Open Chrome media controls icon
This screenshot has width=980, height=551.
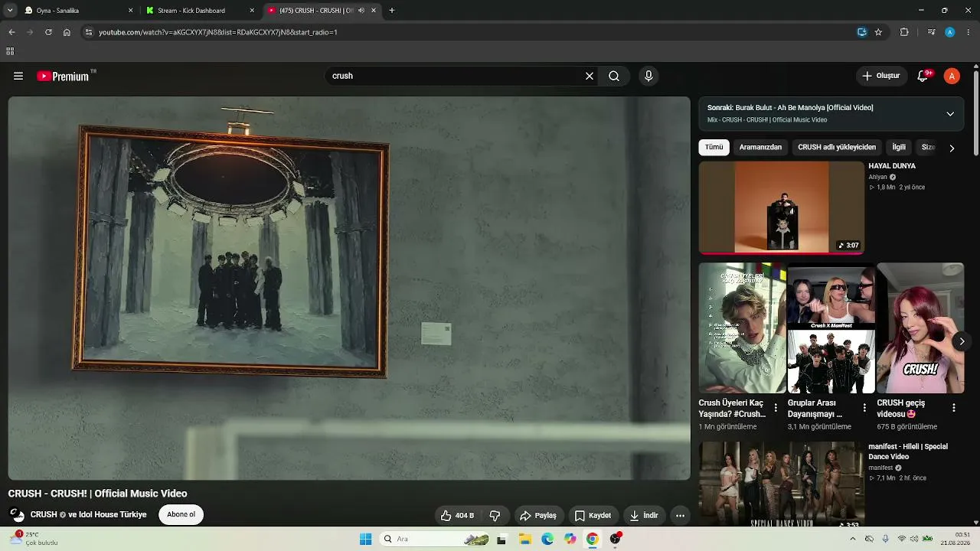tap(931, 32)
